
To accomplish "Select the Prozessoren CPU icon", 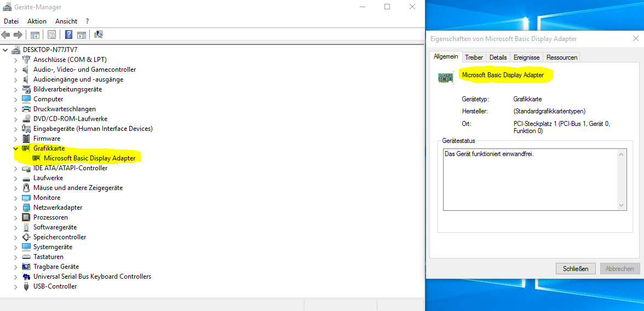I will (26, 217).
